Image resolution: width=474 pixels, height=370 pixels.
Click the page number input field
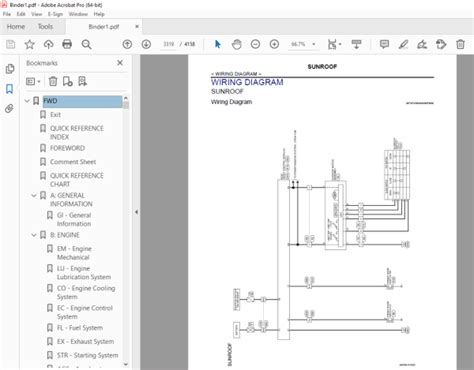(169, 44)
